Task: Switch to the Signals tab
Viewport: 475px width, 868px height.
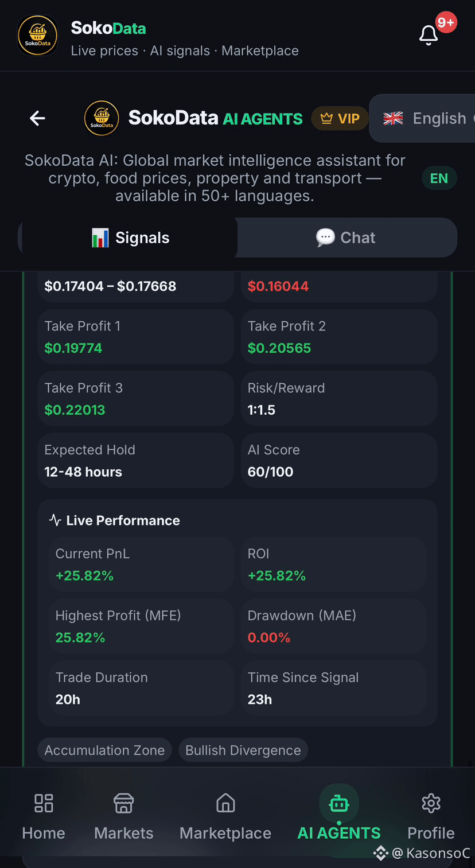Action: 130,238
